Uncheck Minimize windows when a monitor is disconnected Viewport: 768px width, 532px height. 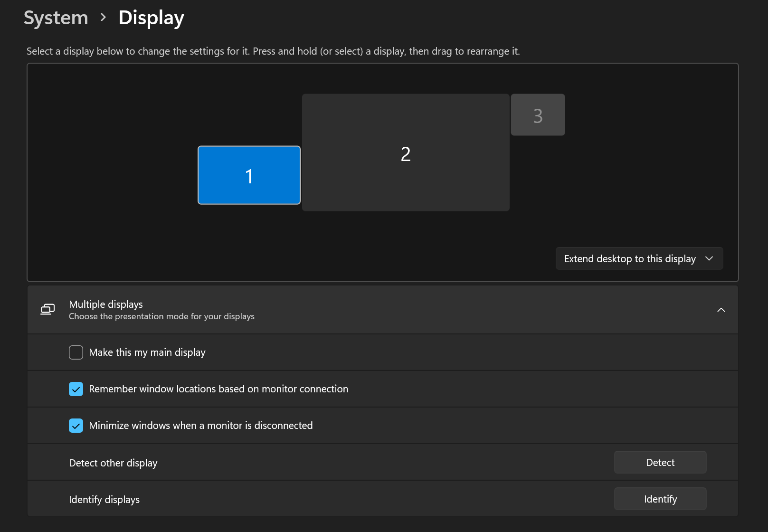tap(76, 426)
